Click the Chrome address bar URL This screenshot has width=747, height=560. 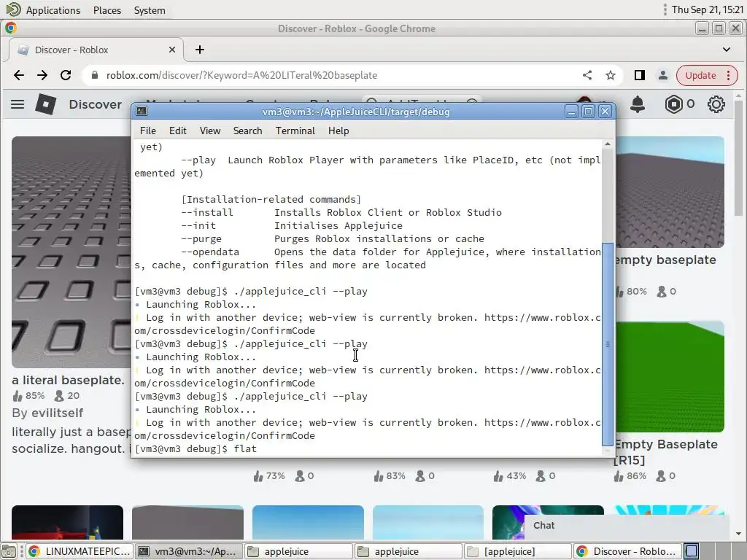point(241,75)
